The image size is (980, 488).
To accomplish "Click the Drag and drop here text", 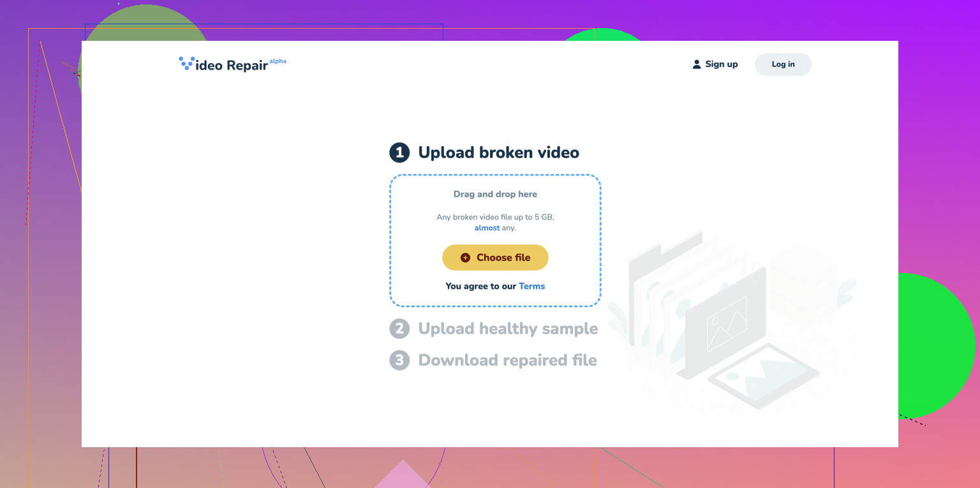I will [495, 194].
